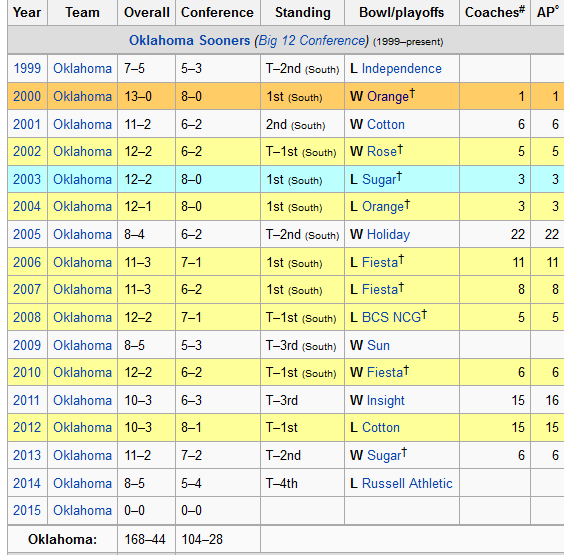Select the 13–0 overall record cell
Viewport: 564px width, 555px height.
[x=146, y=96]
